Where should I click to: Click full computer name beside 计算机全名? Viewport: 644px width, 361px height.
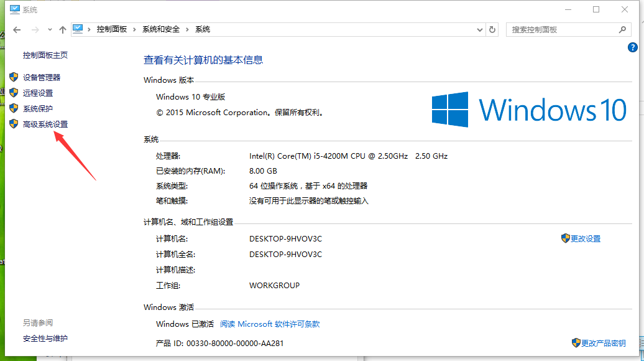coord(285,255)
